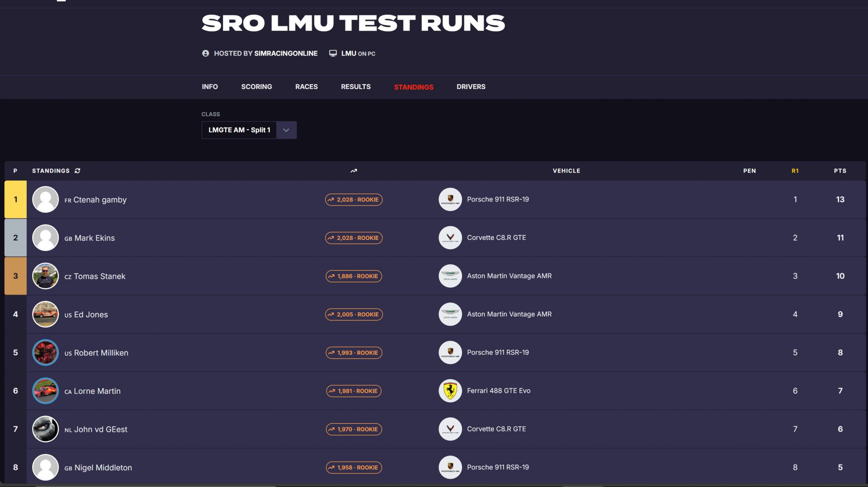Image resolution: width=868 pixels, height=487 pixels.
Task: Open John vd GEest's profile photo
Action: [x=46, y=429]
